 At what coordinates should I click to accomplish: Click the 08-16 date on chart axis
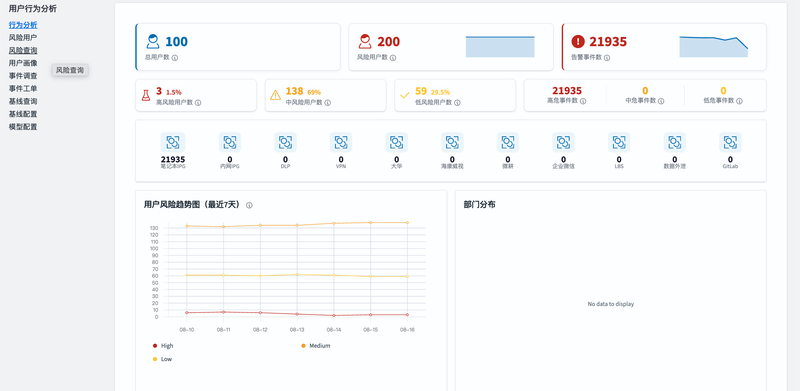pos(407,330)
